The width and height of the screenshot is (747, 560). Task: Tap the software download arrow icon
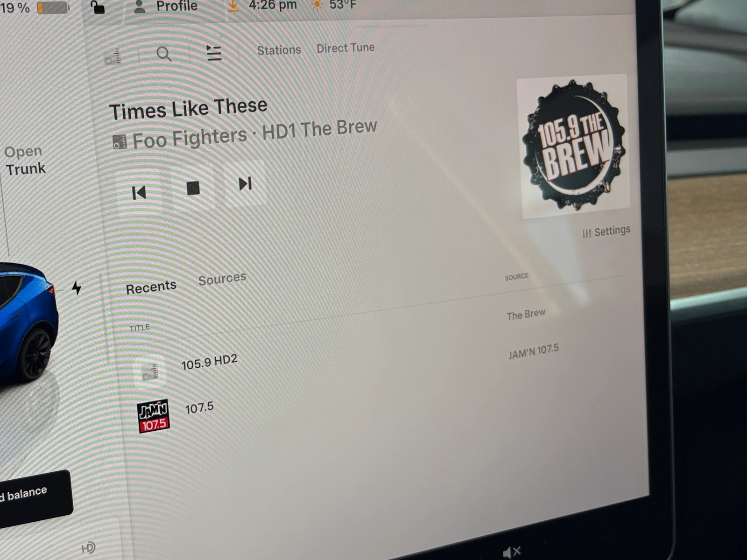point(233,6)
